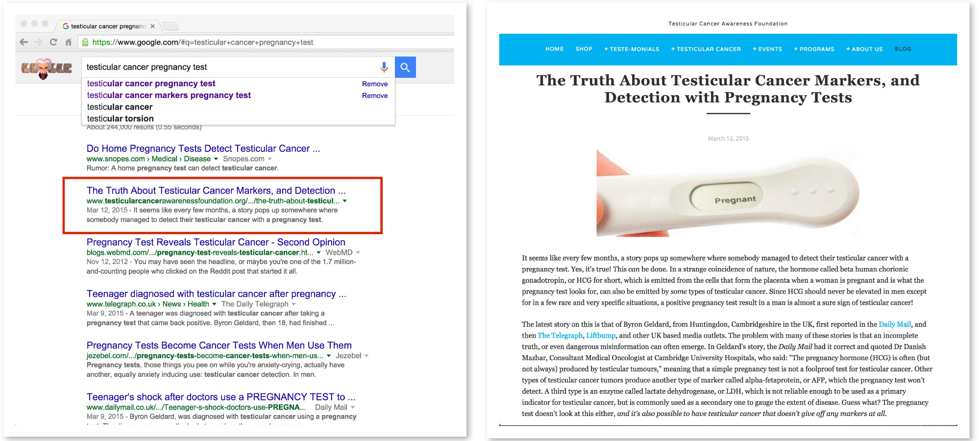The width and height of the screenshot is (980, 441).
Task: Click the blue magnifier search button
Action: [405, 67]
